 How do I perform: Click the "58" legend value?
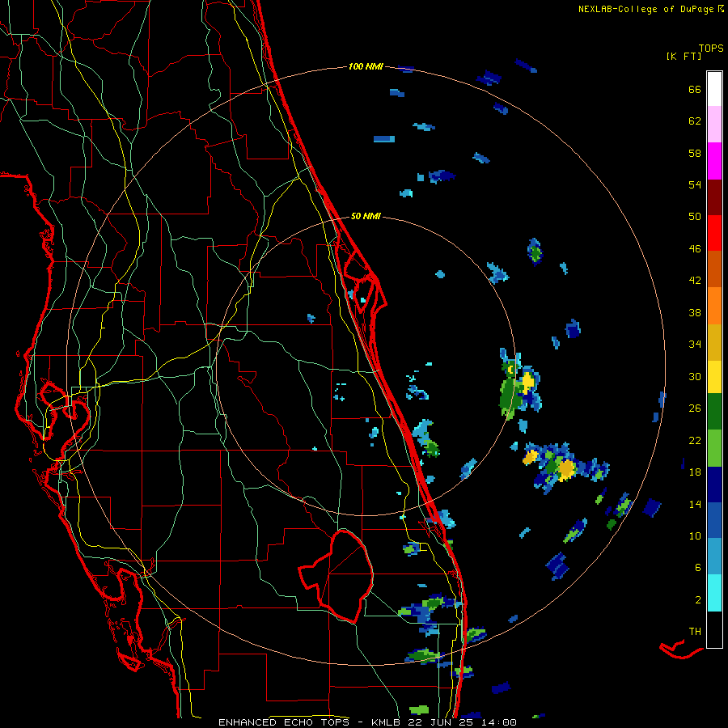pos(695,153)
